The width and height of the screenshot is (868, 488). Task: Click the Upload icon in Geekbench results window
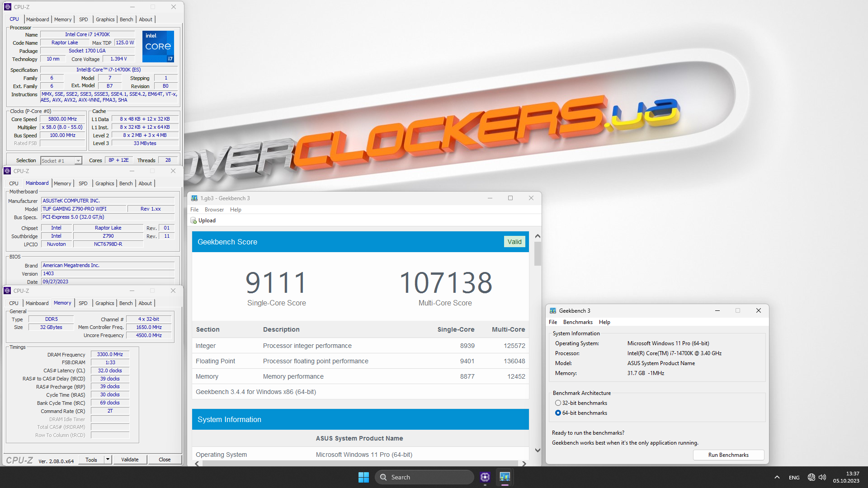(x=194, y=221)
